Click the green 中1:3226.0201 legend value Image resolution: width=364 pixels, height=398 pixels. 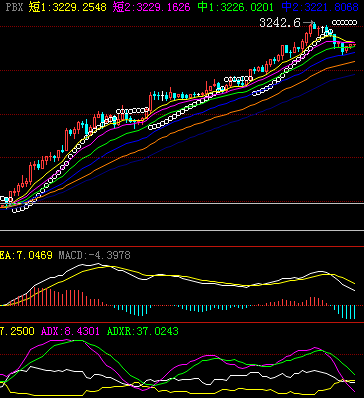pos(236,7)
